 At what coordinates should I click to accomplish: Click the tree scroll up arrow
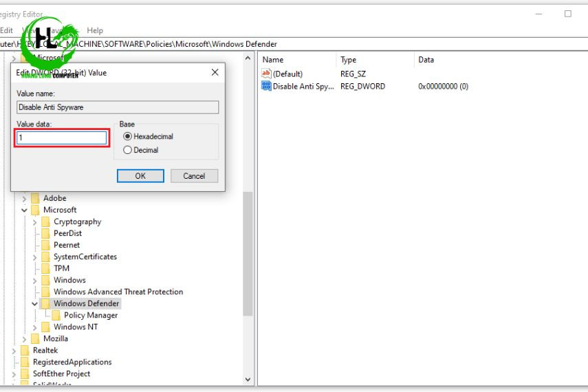click(248, 58)
